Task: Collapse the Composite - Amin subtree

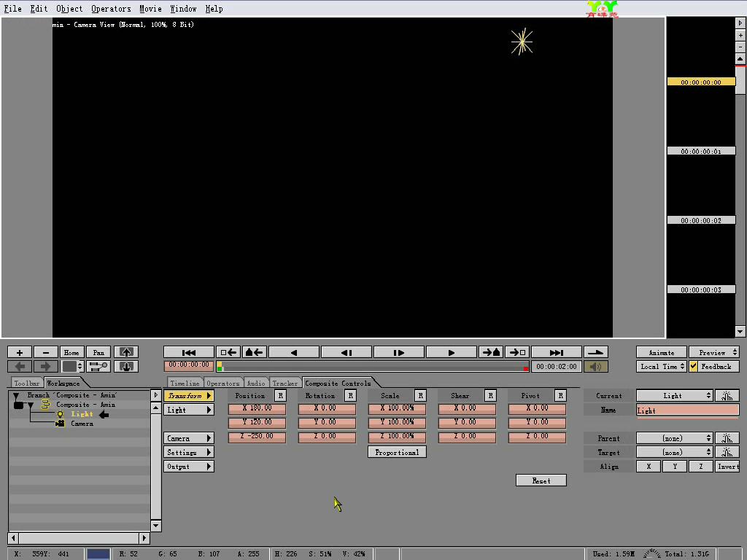Action: pos(31,405)
